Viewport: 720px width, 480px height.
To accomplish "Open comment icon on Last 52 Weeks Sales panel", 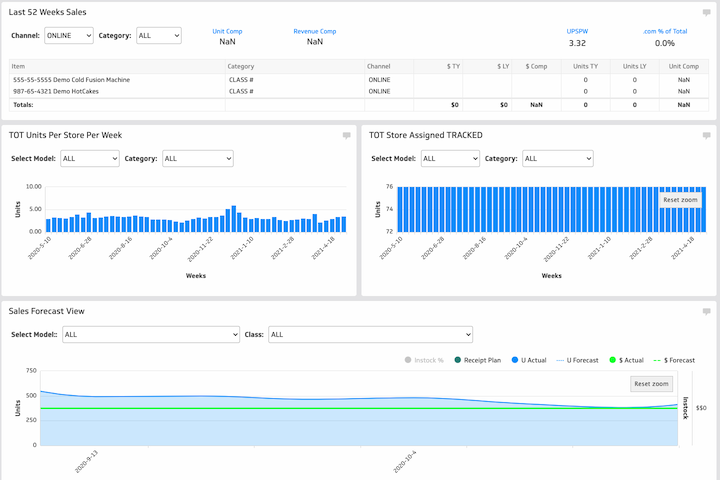I will pos(707,13).
